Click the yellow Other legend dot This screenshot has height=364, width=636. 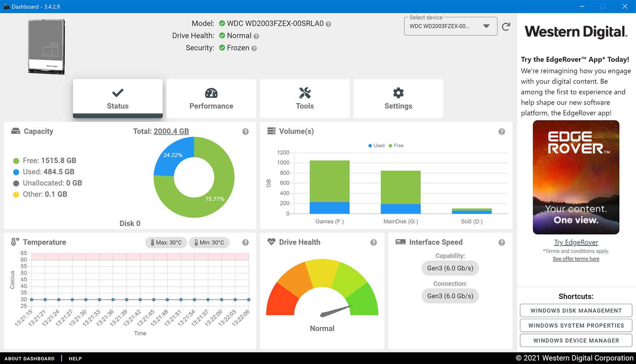coord(16,195)
